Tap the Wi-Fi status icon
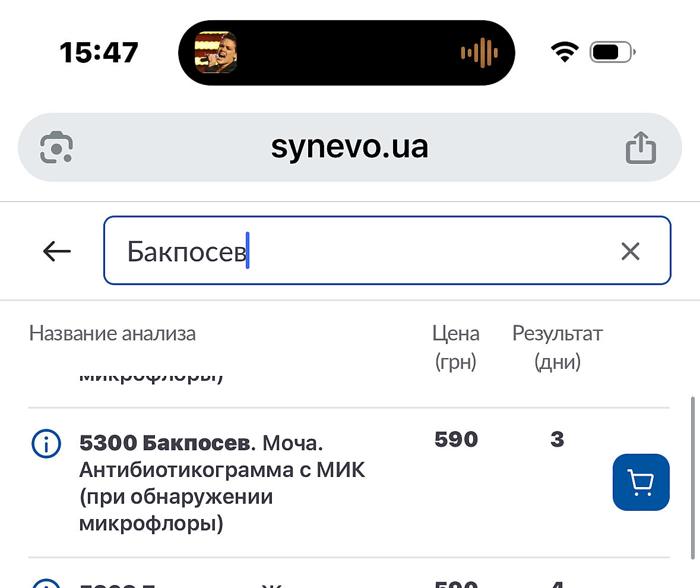 (x=565, y=53)
